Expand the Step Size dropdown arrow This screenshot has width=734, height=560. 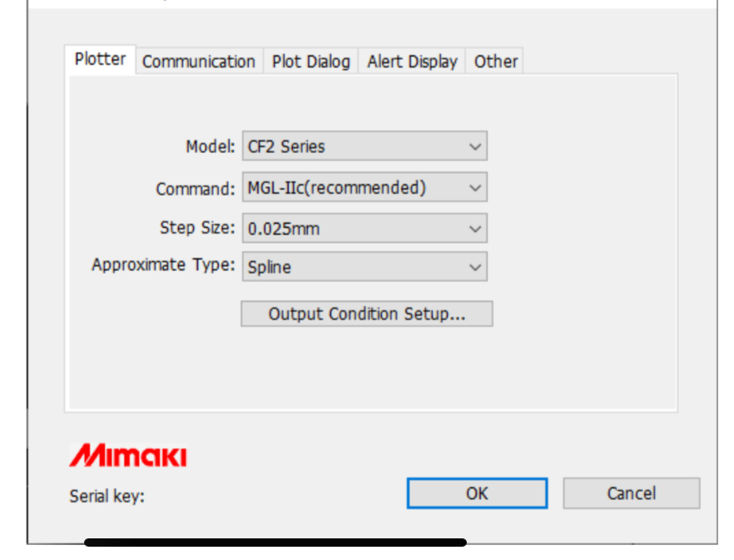(474, 229)
